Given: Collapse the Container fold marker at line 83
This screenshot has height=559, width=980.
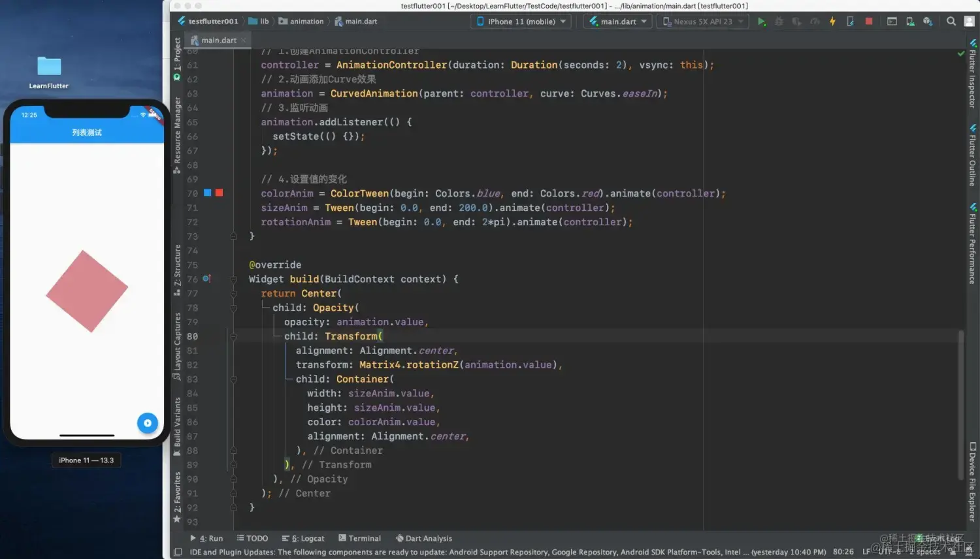Looking at the screenshot, I should click(233, 379).
